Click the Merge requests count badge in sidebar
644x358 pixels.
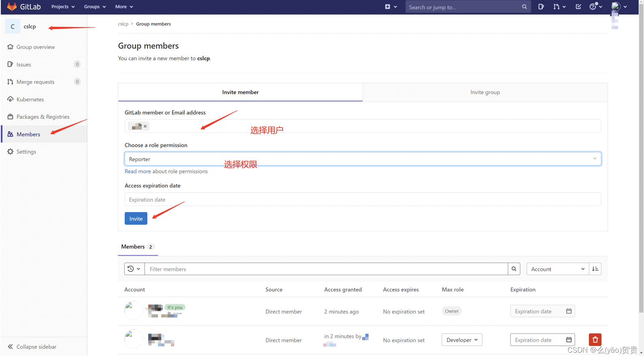[x=77, y=82]
